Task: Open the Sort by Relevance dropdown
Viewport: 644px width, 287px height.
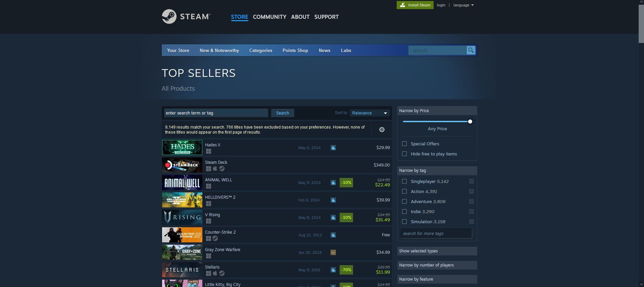Action: (369, 113)
